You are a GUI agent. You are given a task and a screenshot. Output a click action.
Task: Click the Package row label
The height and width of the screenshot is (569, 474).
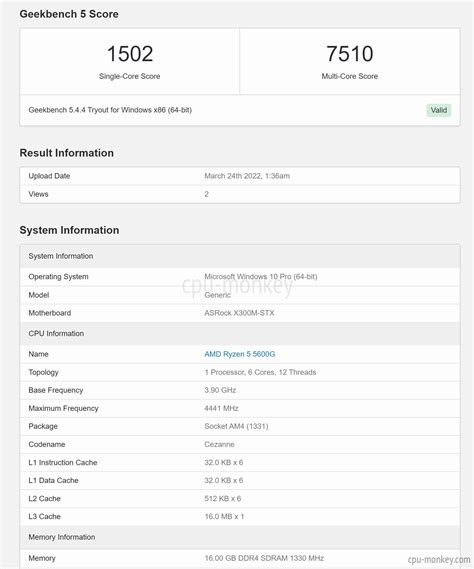(x=43, y=426)
